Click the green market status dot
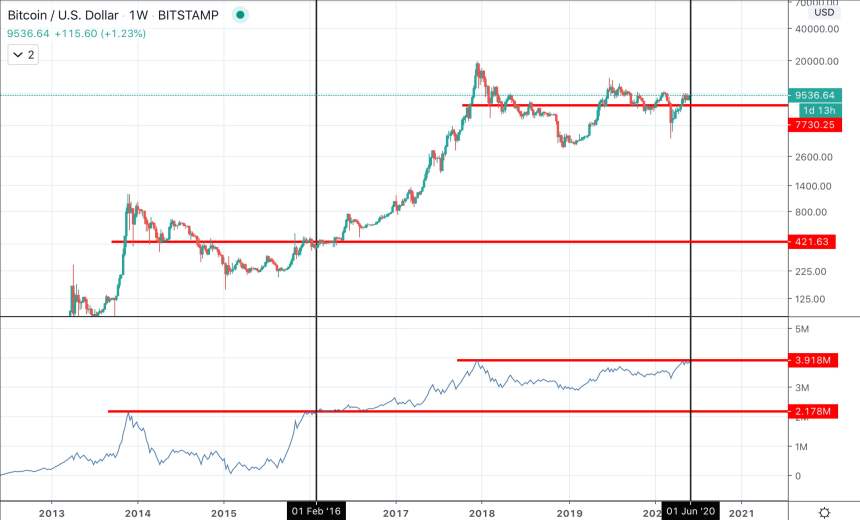This screenshot has height=520, width=860. [x=240, y=15]
